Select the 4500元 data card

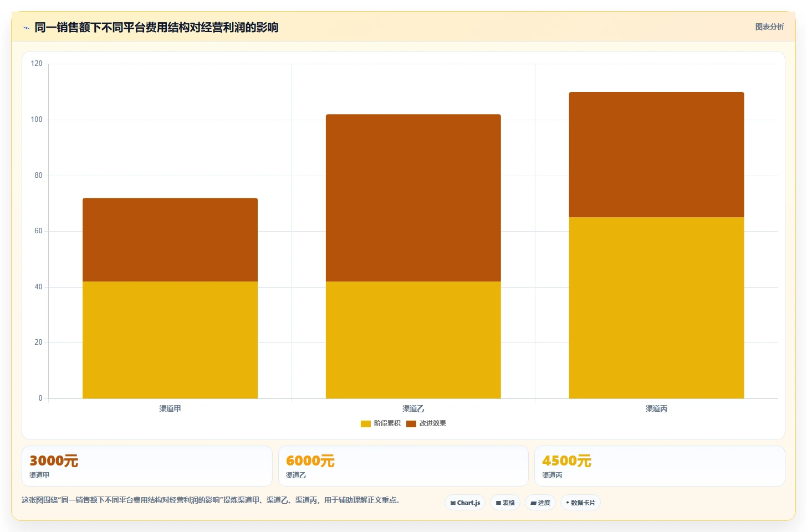660,466
